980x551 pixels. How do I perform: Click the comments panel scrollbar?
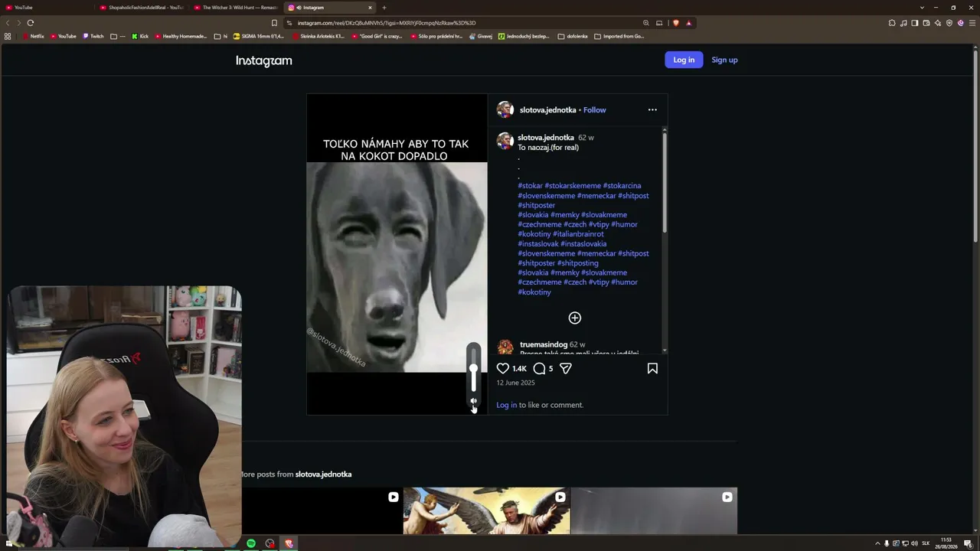coord(665,184)
